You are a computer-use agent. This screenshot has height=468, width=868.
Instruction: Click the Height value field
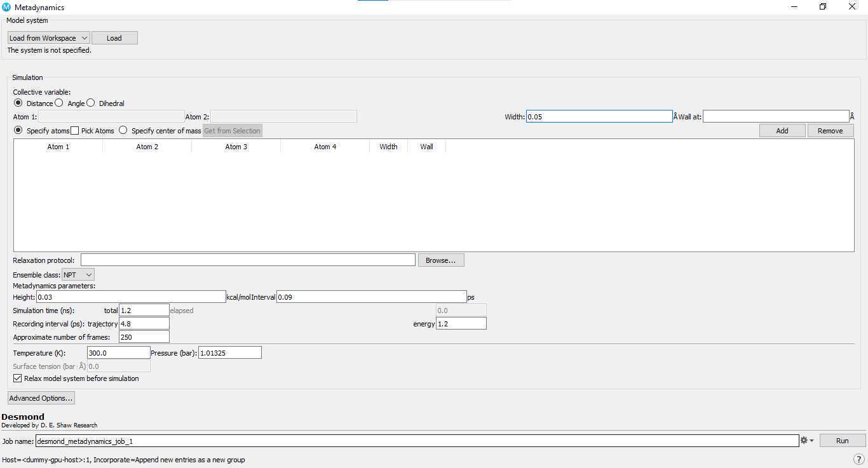pyautogui.click(x=131, y=297)
